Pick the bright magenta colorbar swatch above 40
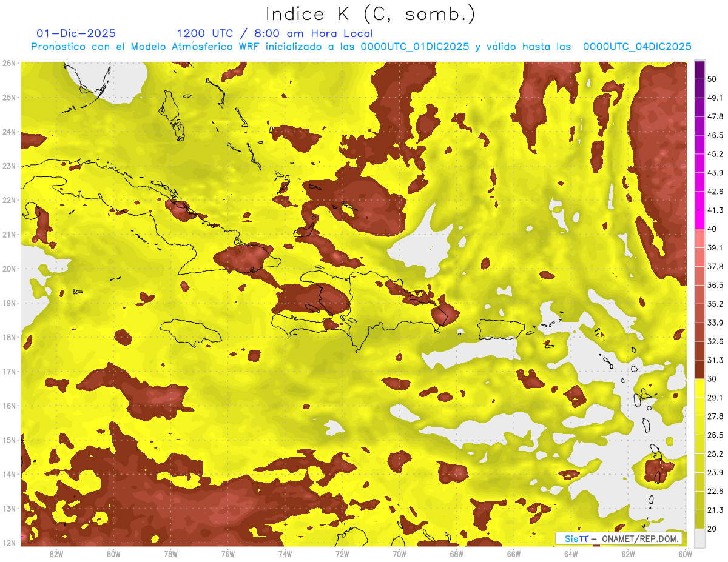 coord(699,219)
